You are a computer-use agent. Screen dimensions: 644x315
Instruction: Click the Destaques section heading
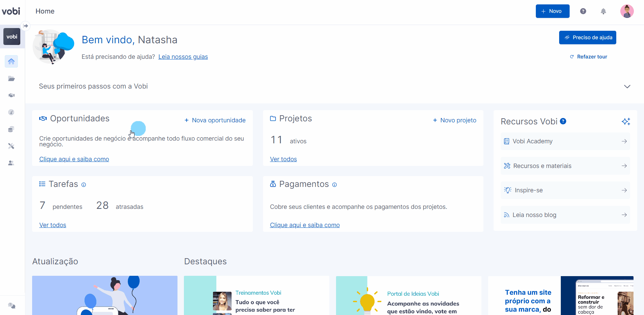pos(206,262)
